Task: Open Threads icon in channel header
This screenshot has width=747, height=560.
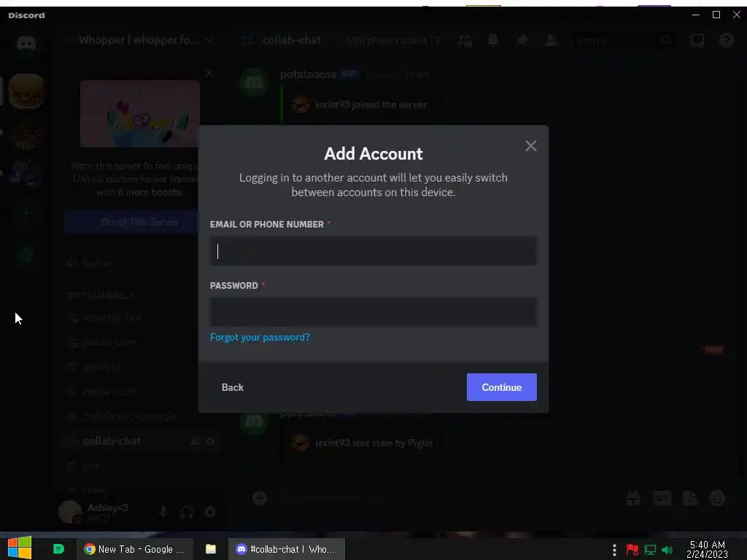Action: pyautogui.click(x=465, y=41)
